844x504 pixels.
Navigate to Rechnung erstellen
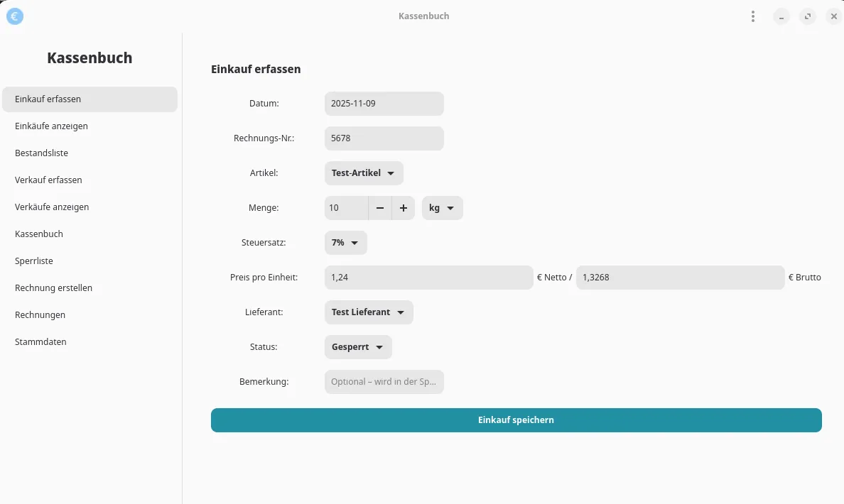pos(54,288)
